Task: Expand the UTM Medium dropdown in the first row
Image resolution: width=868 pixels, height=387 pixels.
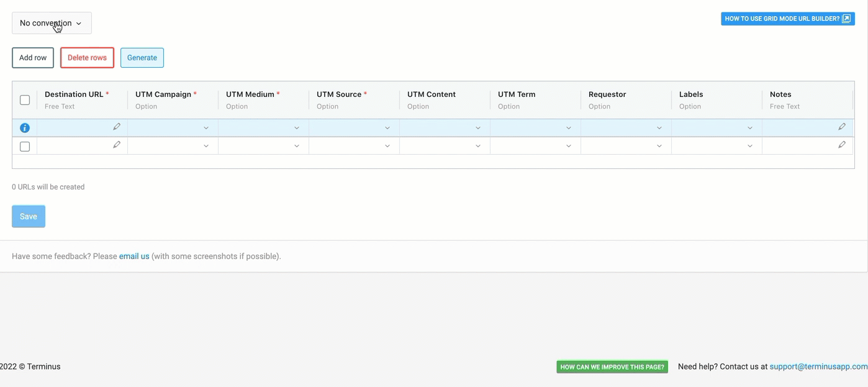Action: pos(296,127)
